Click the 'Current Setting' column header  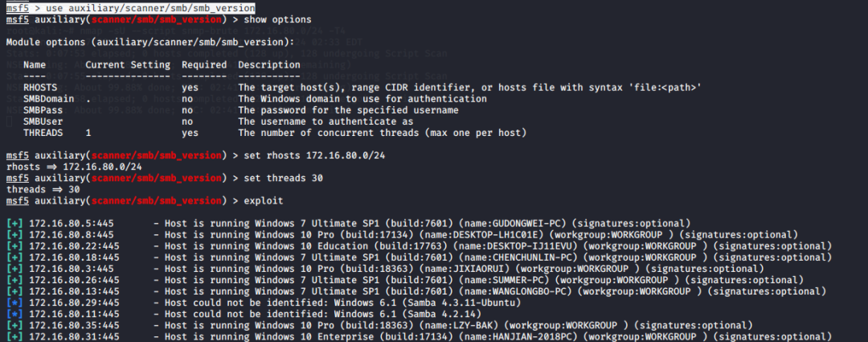click(x=128, y=65)
